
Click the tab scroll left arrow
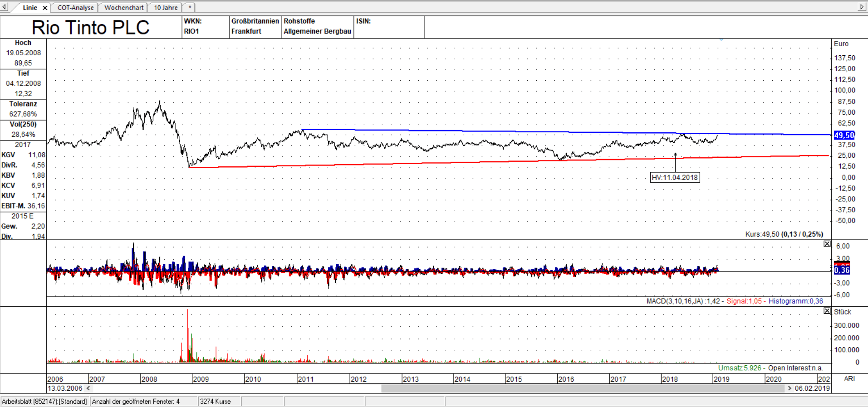[x=5, y=7]
